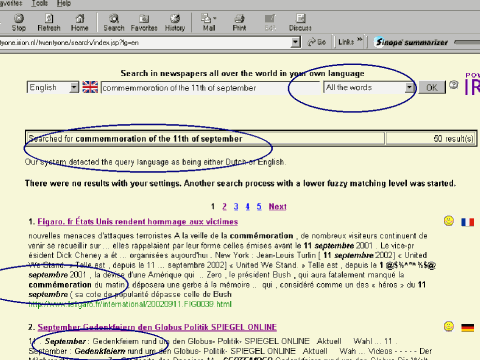
Task: Click the Mail toolbar icon
Action: [x=209, y=23]
